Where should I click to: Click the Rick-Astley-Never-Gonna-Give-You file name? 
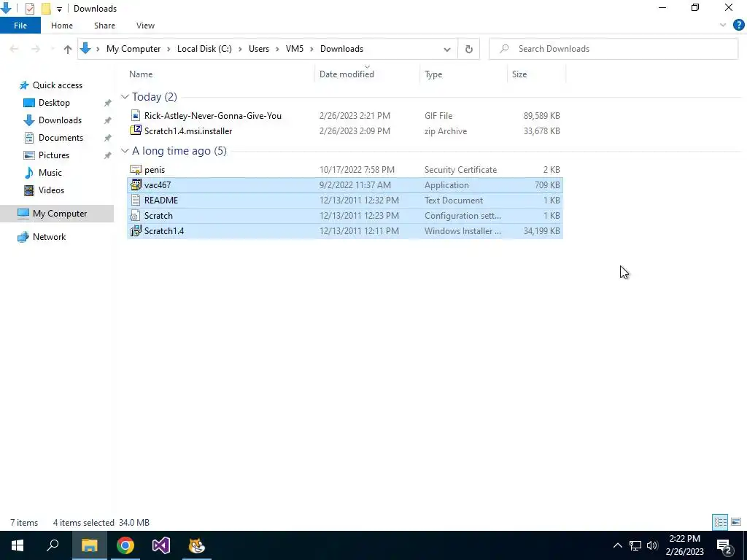(x=213, y=116)
